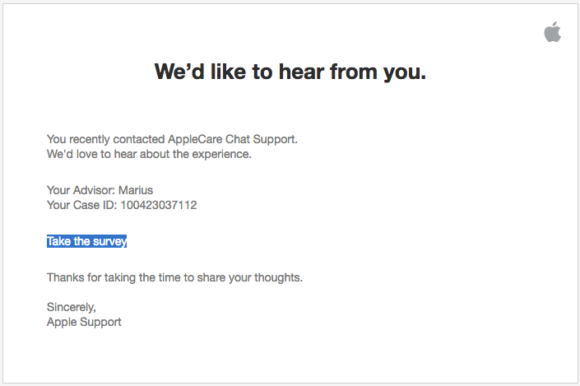This screenshot has height=386, width=580.
Task: Click the Apple Support signature
Action: click(x=84, y=322)
